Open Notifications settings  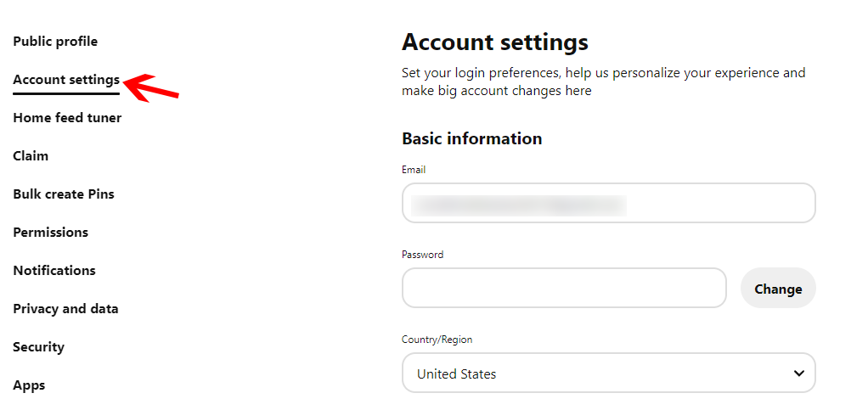[x=54, y=271]
